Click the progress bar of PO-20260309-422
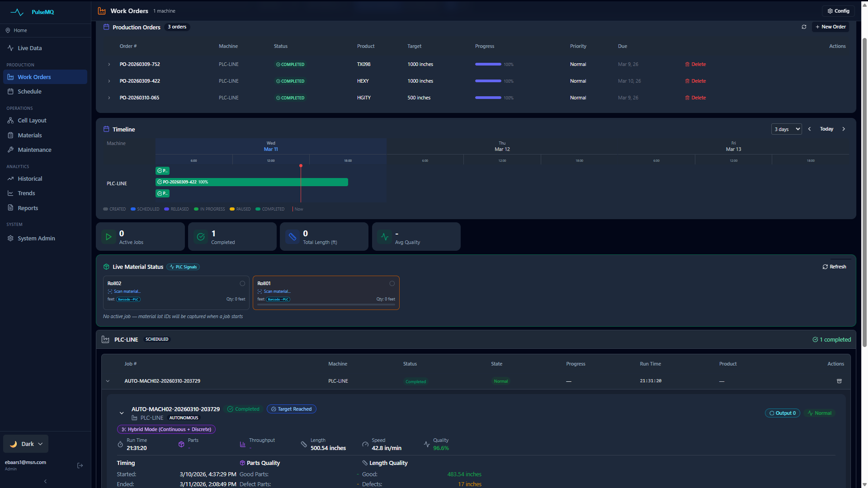The width and height of the screenshot is (868, 488). [488, 81]
